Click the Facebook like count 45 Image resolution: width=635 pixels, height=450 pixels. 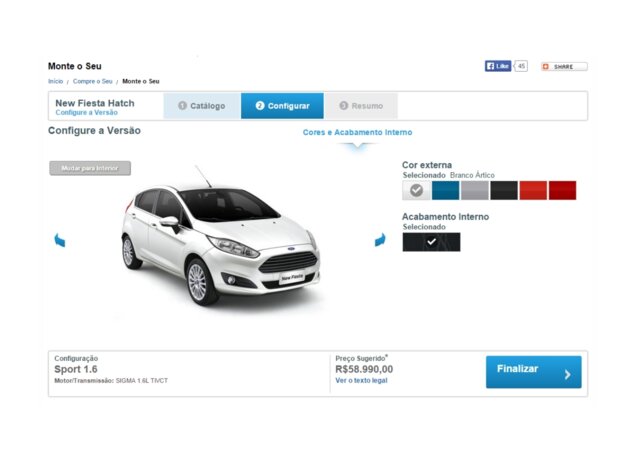521,66
